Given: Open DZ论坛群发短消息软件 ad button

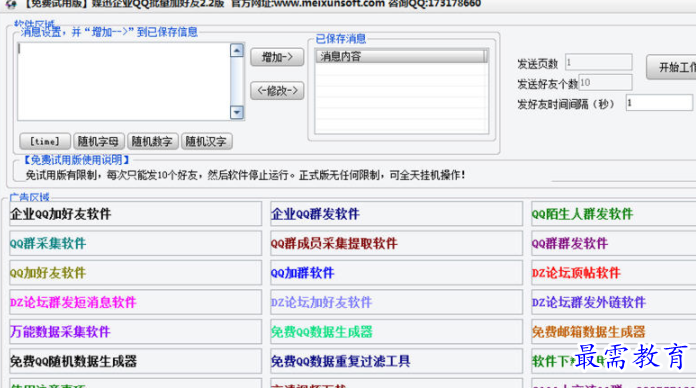Looking at the screenshot, I should coord(135,302).
